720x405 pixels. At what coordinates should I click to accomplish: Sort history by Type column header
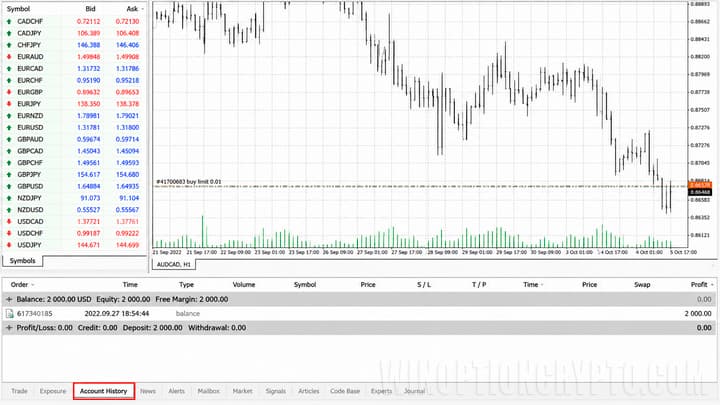(x=186, y=285)
